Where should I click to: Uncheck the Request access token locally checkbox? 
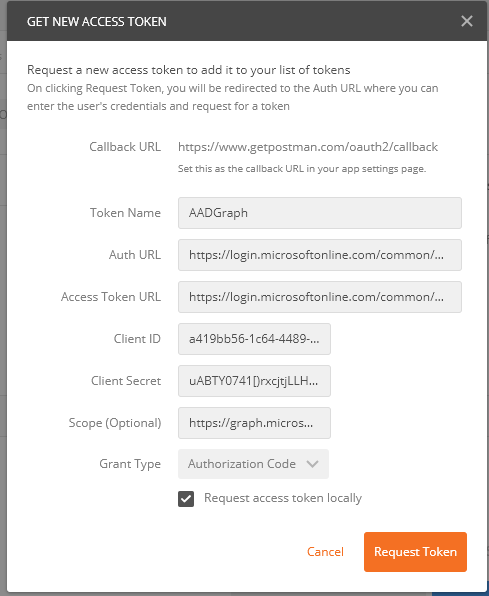click(186, 499)
